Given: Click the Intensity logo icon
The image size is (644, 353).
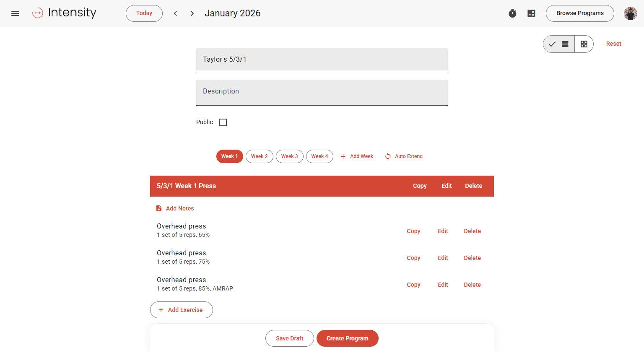Looking at the screenshot, I should pyautogui.click(x=38, y=13).
